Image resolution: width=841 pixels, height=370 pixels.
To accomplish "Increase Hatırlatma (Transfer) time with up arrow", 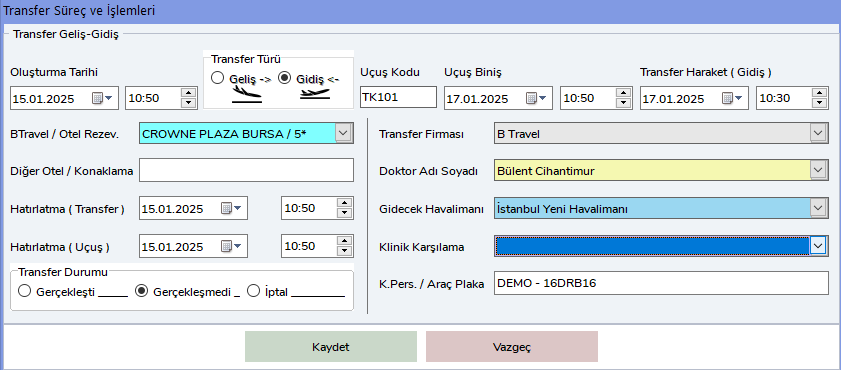I will (345, 203).
